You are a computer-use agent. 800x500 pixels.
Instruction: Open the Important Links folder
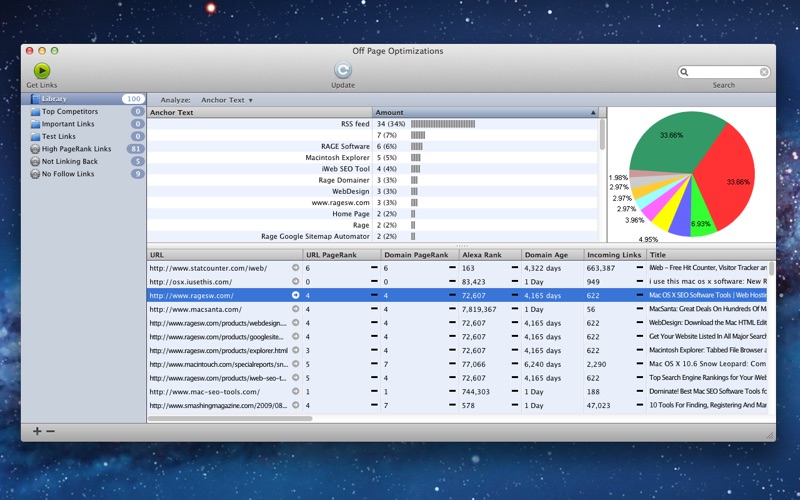pos(84,124)
